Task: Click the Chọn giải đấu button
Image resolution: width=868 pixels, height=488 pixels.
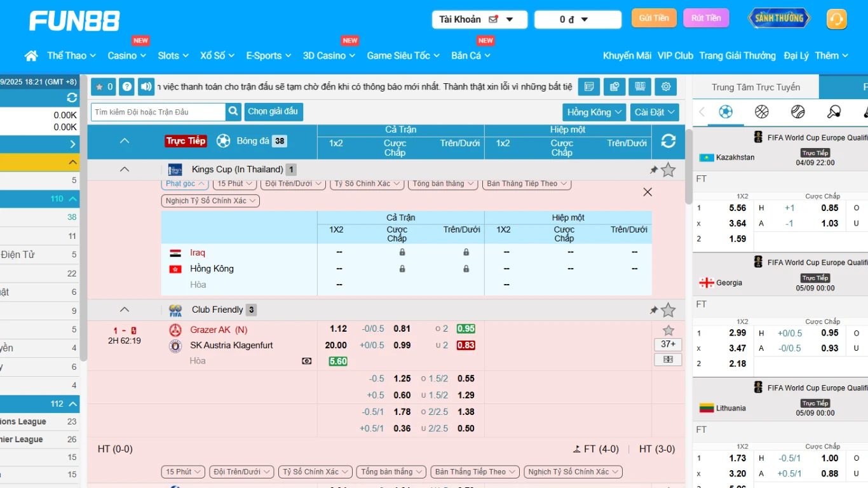Action: coord(273,112)
